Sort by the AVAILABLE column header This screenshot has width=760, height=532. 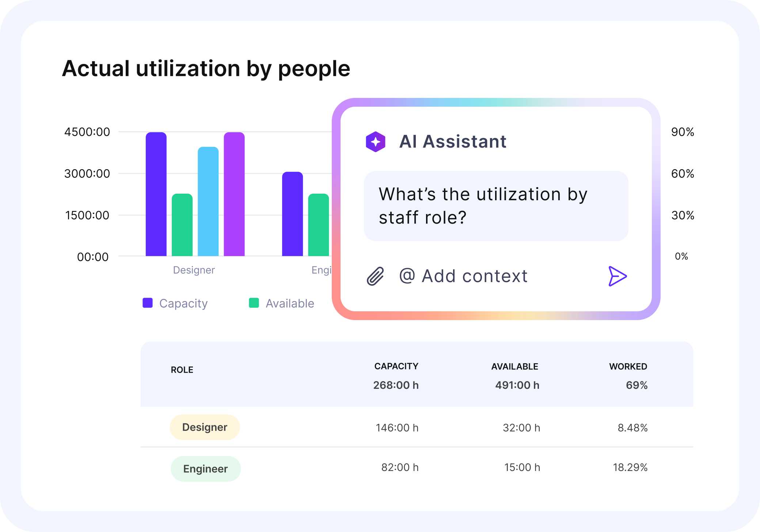click(x=514, y=366)
